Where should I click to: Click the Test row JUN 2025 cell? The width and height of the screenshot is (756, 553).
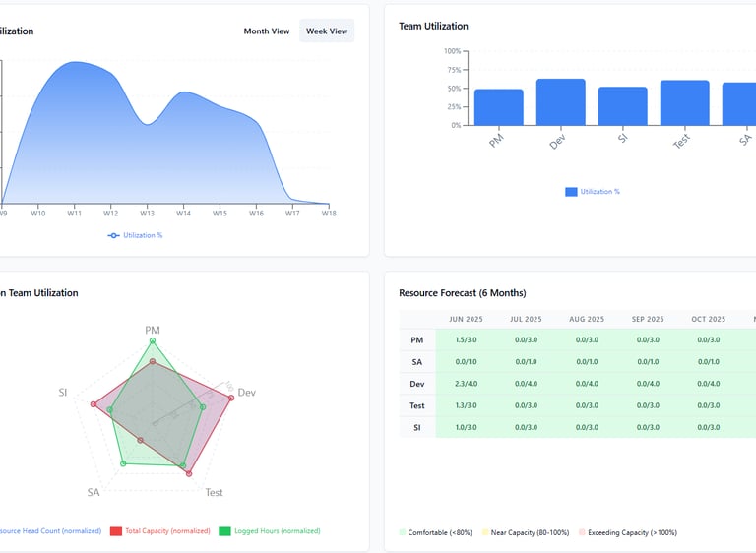(466, 405)
